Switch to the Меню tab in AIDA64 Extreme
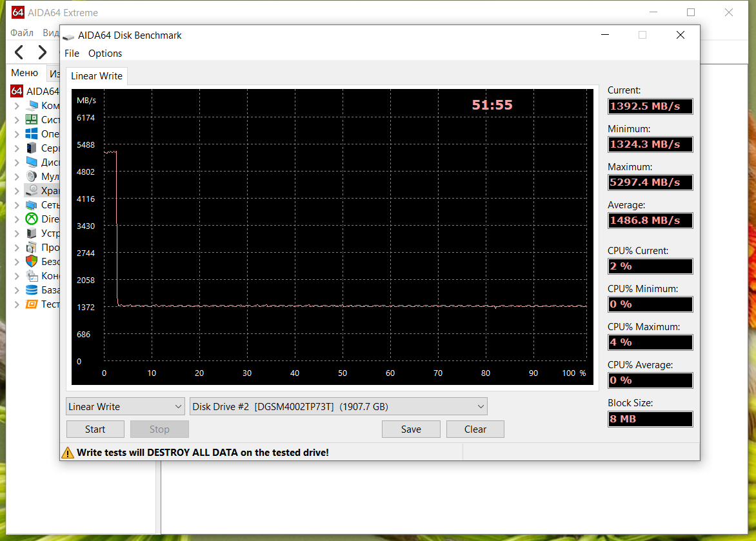Viewport: 756px width, 541px height. tap(25, 73)
